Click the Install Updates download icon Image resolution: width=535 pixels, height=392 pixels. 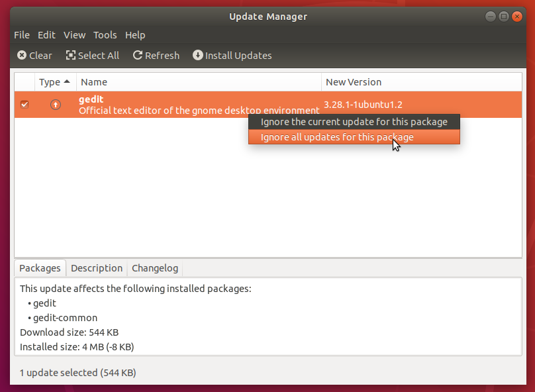tap(197, 56)
